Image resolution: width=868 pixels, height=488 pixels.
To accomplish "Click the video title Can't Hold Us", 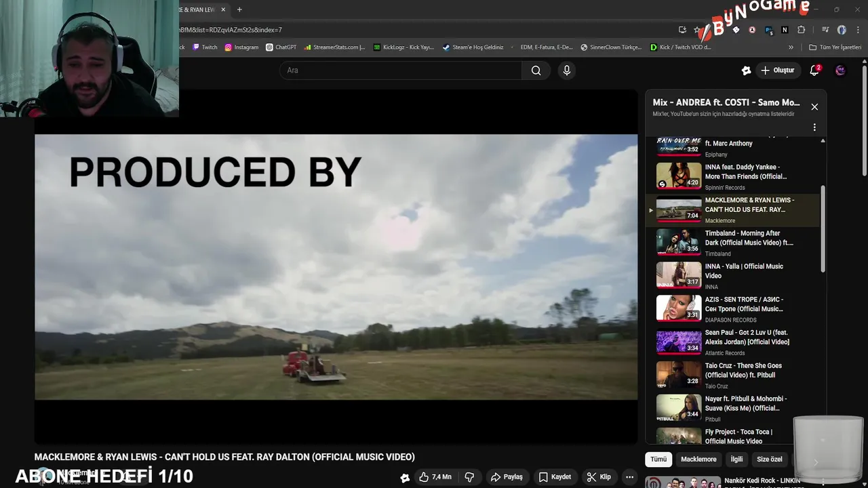I will tap(224, 457).
